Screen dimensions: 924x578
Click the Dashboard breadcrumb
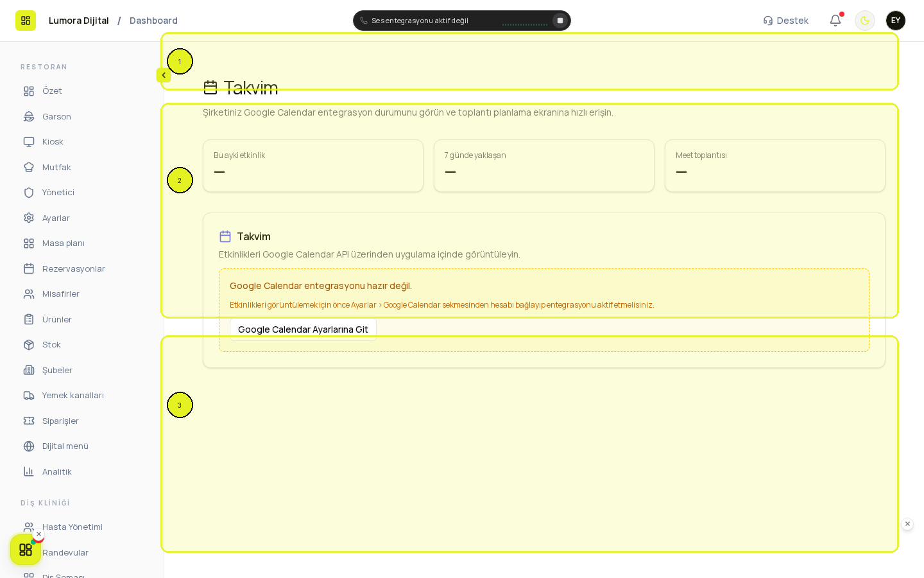[x=153, y=21]
